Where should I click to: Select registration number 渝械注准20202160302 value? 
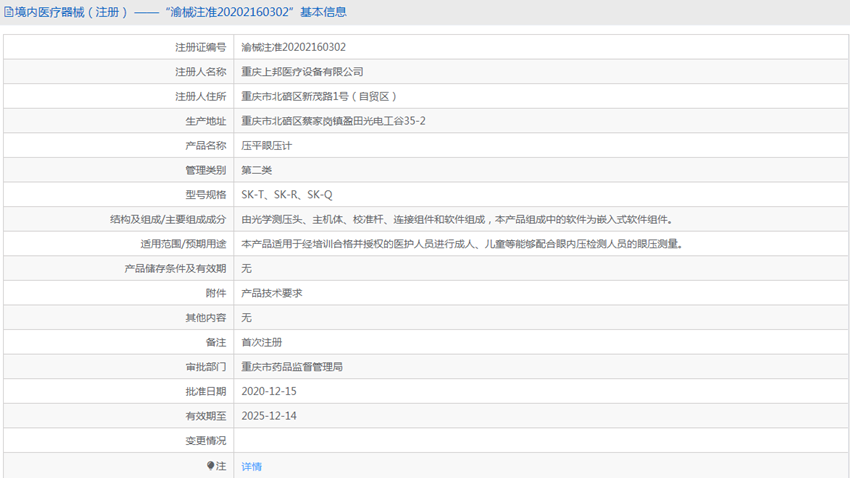(293, 47)
